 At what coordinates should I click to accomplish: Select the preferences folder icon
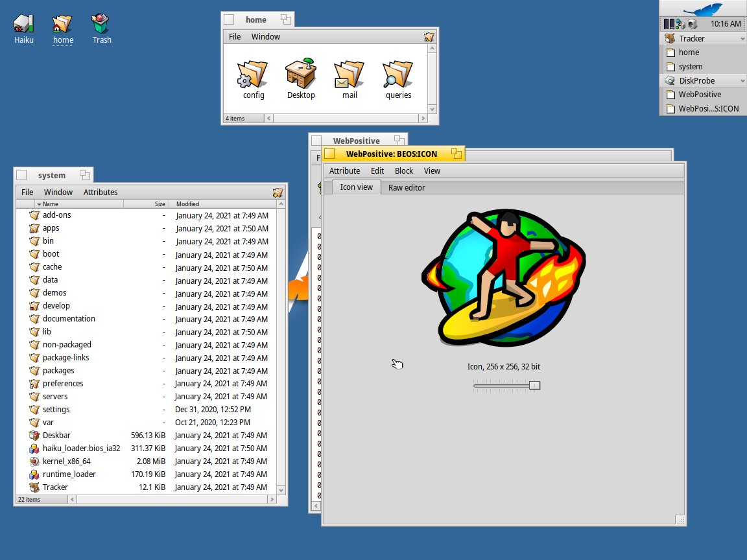pos(34,383)
